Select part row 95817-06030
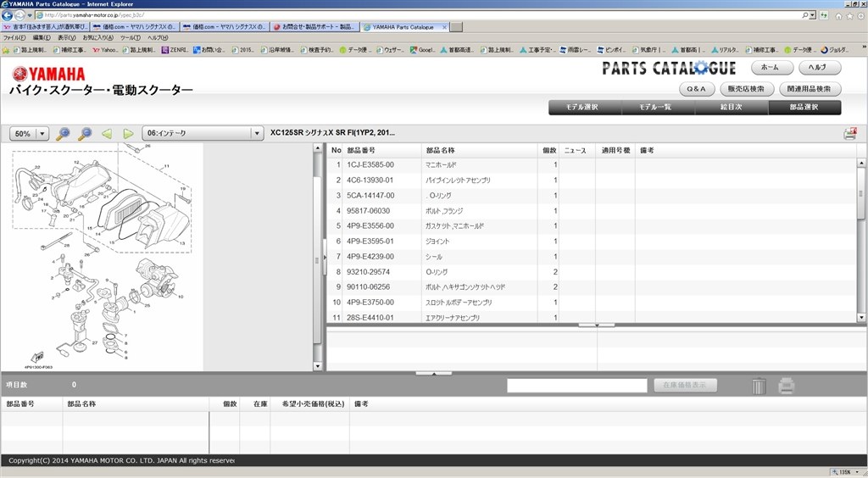The height and width of the screenshot is (478, 868). point(592,211)
